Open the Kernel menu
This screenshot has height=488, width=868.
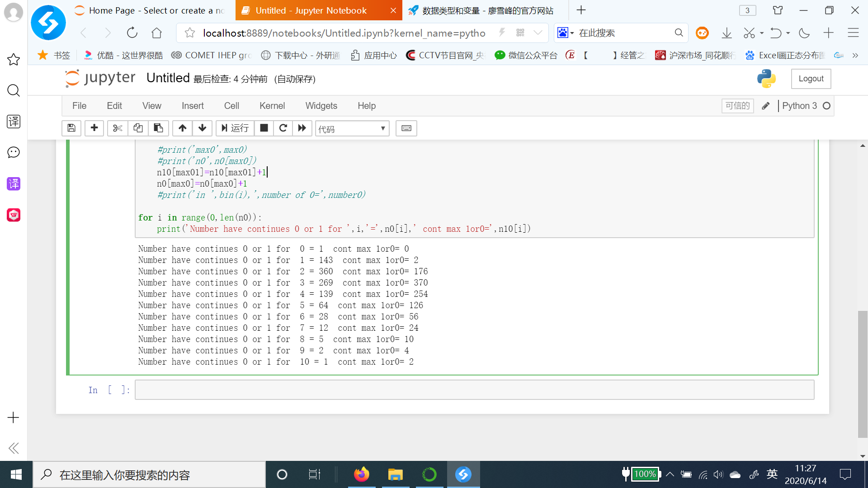click(x=272, y=106)
